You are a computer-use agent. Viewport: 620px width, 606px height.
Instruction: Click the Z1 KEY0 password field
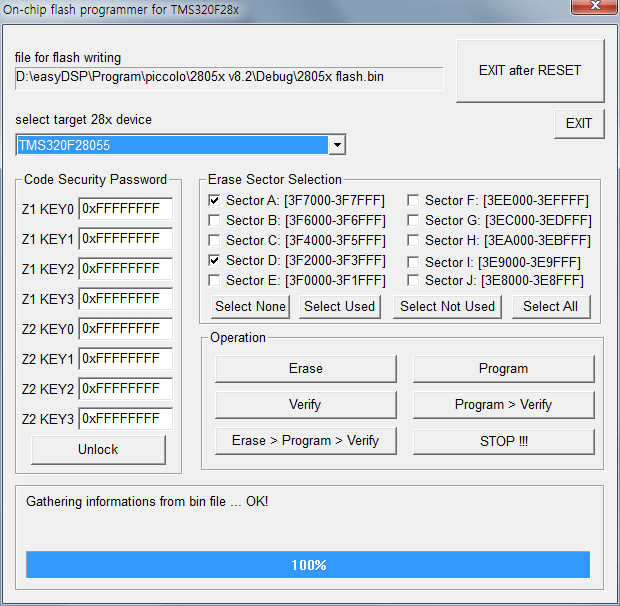click(x=126, y=209)
